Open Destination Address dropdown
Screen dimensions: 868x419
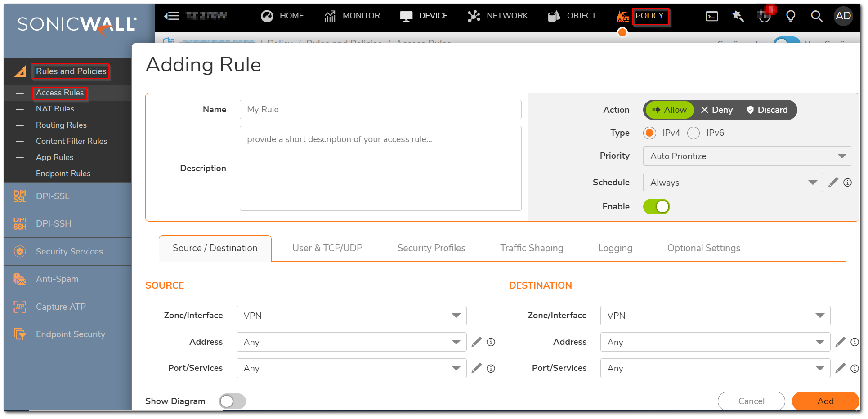click(716, 342)
